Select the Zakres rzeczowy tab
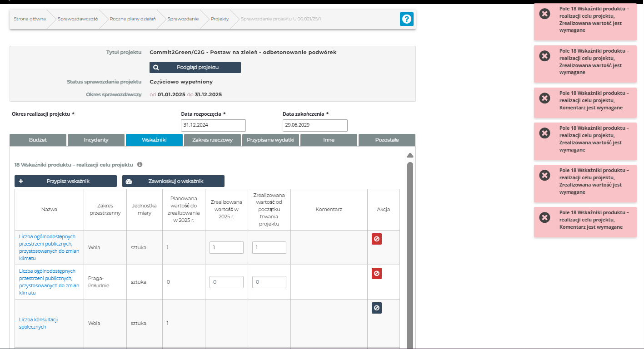The width and height of the screenshot is (644, 349). 212,140
